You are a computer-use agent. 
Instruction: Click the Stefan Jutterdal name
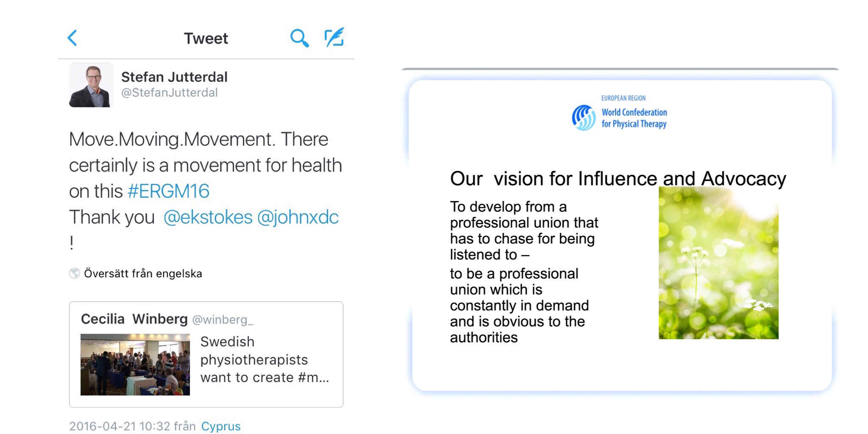tap(174, 77)
